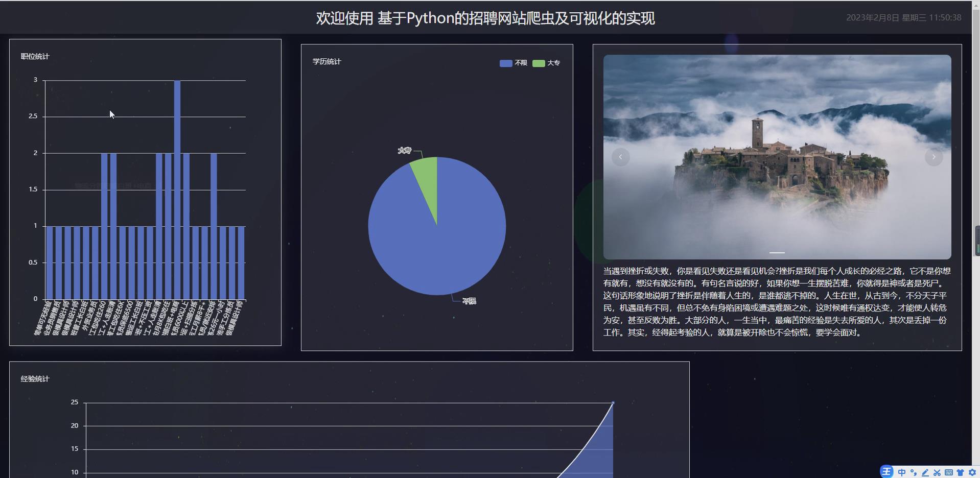
Task: Click the date and time in the header
Action: pos(903,17)
